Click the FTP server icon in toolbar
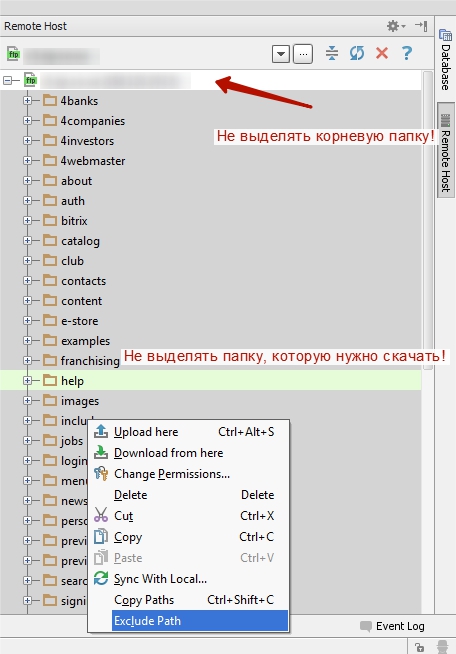Image resolution: width=456 pixels, height=654 pixels. click(13, 54)
